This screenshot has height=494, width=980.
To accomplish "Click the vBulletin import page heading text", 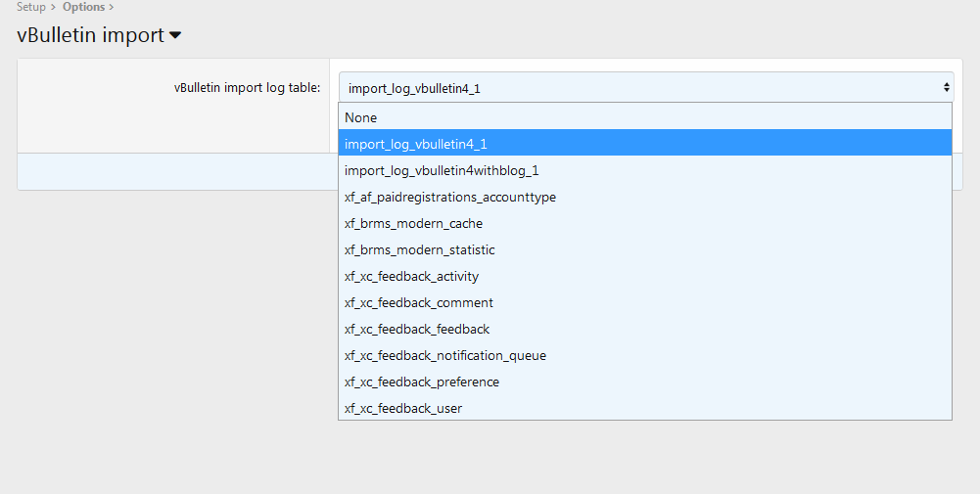I will coord(90,35).
